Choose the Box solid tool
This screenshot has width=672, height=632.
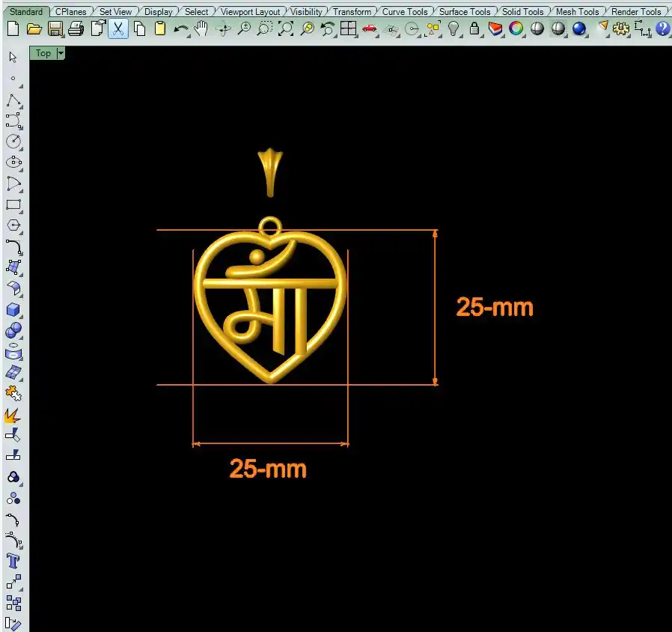(13, 310)
